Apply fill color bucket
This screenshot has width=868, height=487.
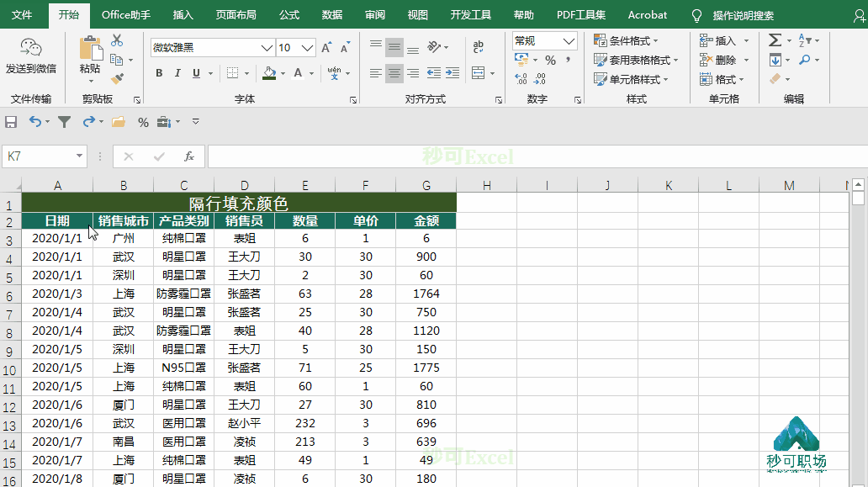pos(270,73)
